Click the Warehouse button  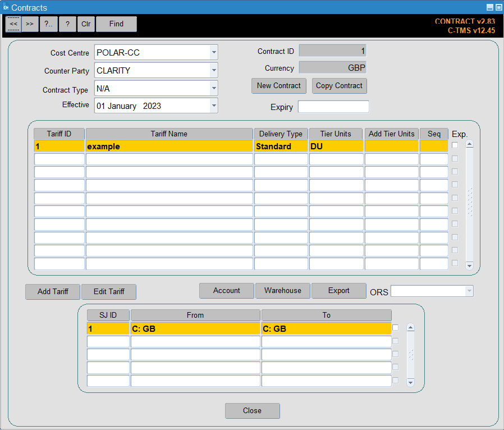(283, 291)
